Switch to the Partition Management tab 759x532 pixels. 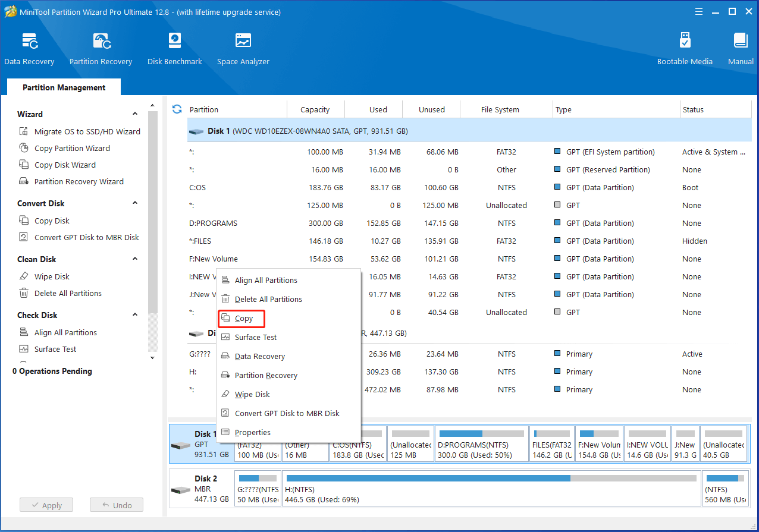(x=64, y=87)
